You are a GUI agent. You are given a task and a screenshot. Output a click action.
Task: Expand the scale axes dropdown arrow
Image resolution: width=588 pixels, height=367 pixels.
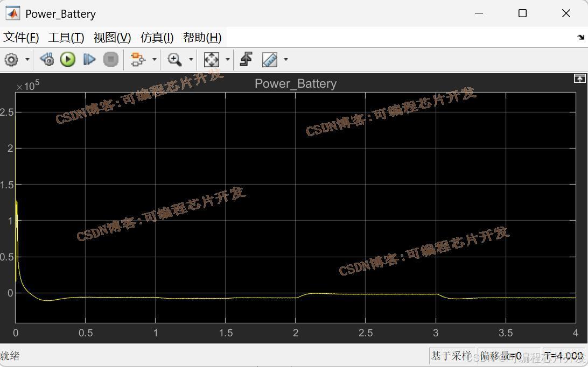click(x=228, y=59)
